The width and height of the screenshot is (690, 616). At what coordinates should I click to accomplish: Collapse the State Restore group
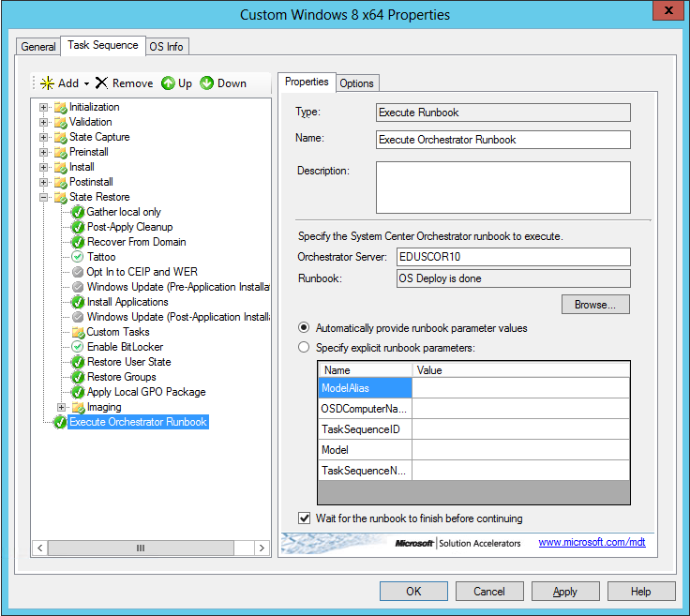tap(44, 197)
